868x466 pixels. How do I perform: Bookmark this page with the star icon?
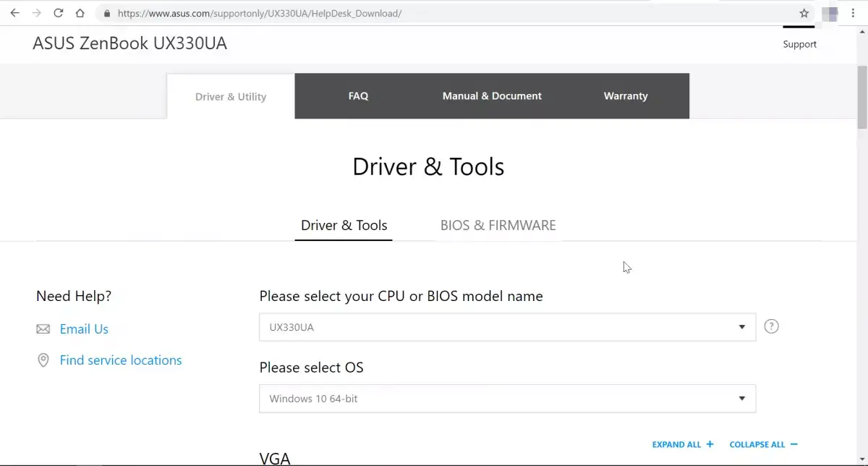point(804,13)
